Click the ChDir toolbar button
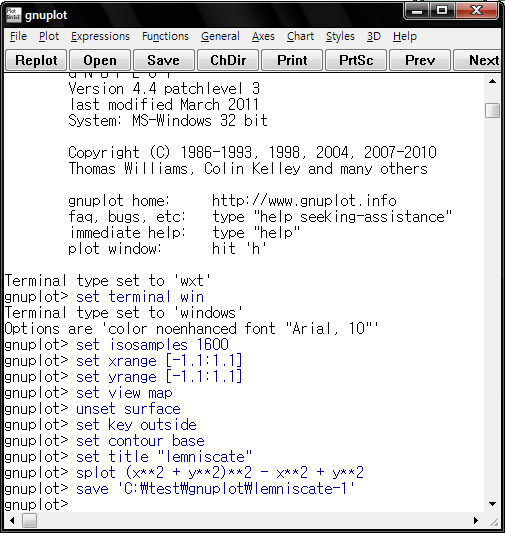This screenshot has width=505, height=533. [x=228, y=60]
